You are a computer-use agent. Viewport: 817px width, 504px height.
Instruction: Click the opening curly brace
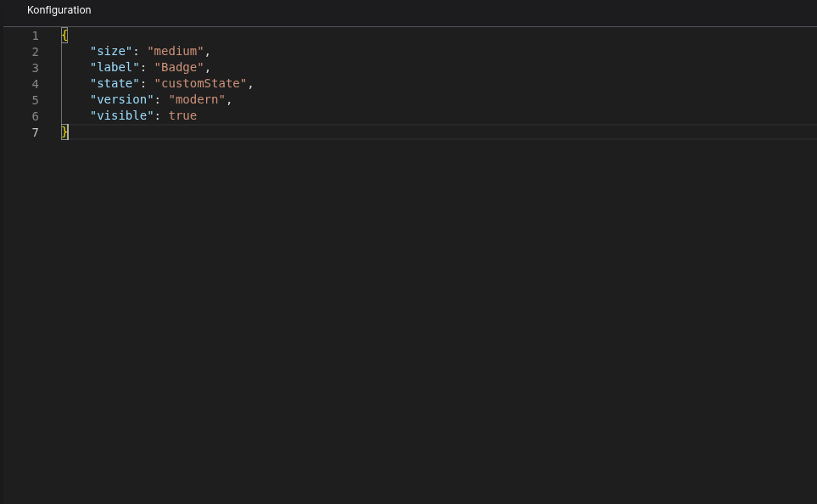tap(64, 36)
